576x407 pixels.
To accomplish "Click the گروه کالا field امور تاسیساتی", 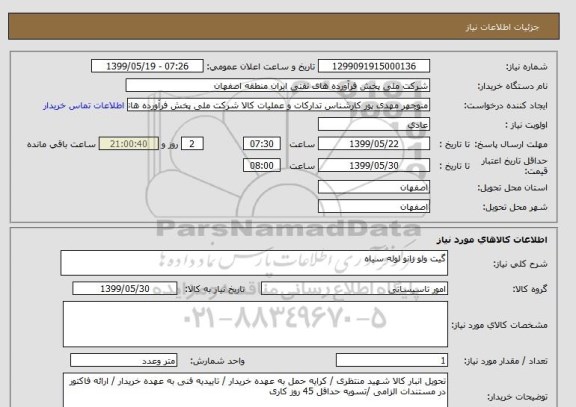I will click(354, 289).
